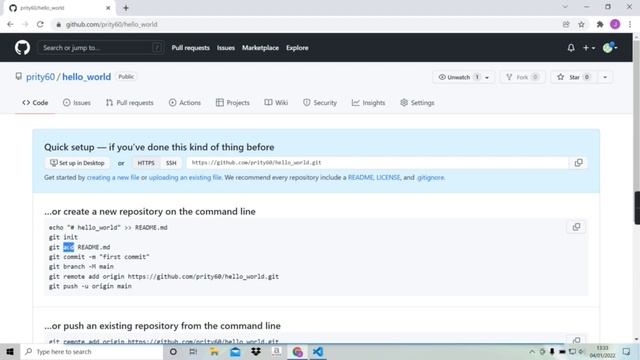Open Mail app from taskbar
The height and width of the screenshot is (360, 640).
[235, 351]
